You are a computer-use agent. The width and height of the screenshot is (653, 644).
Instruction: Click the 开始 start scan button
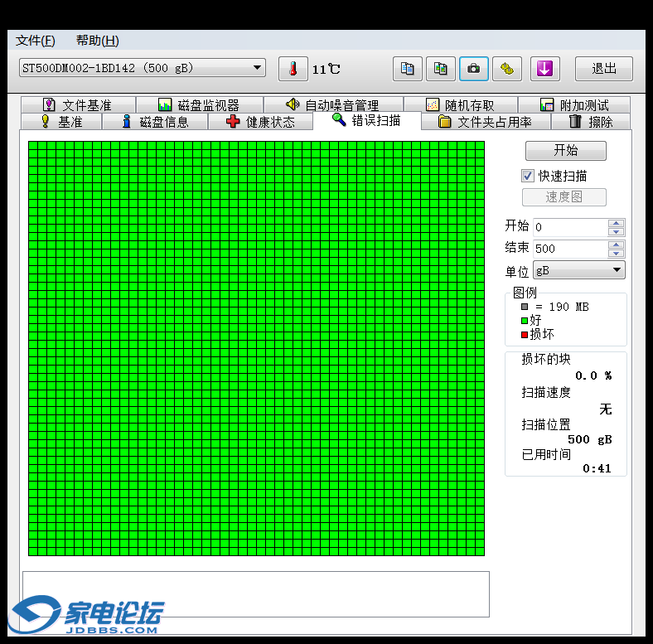[565, 150]
